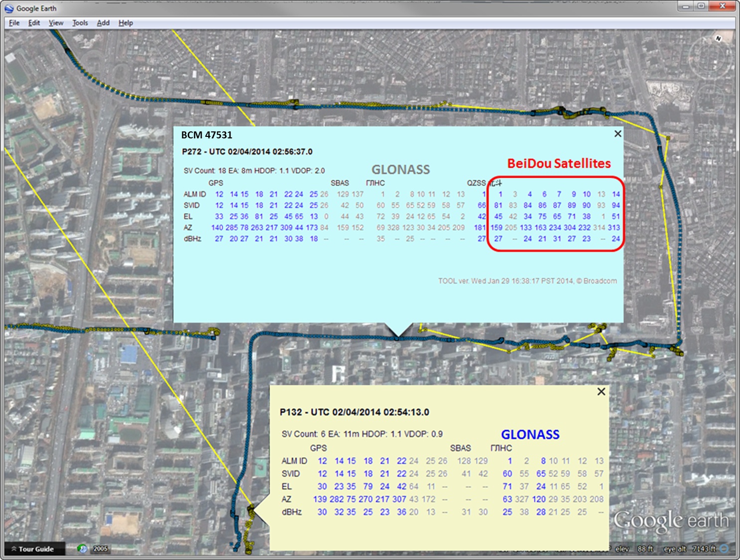Click the elev 88 ft status readout
Screen dimensions: 740x560
click(x=634, y=549)
